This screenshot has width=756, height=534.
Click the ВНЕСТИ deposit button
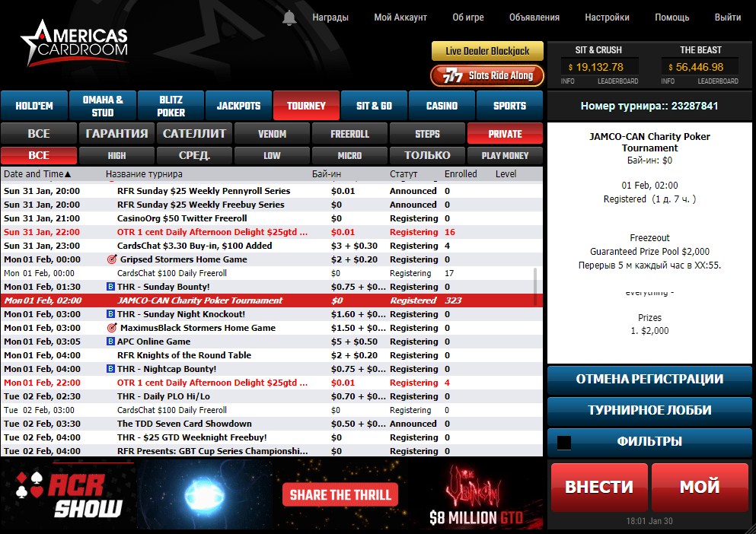click(599, 487)
